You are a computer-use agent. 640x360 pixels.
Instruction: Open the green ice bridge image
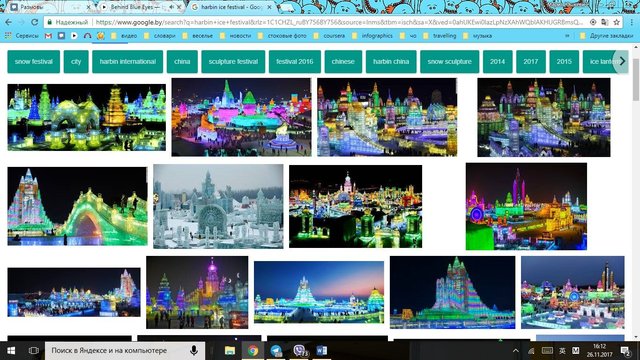click(x=77, y=206)
